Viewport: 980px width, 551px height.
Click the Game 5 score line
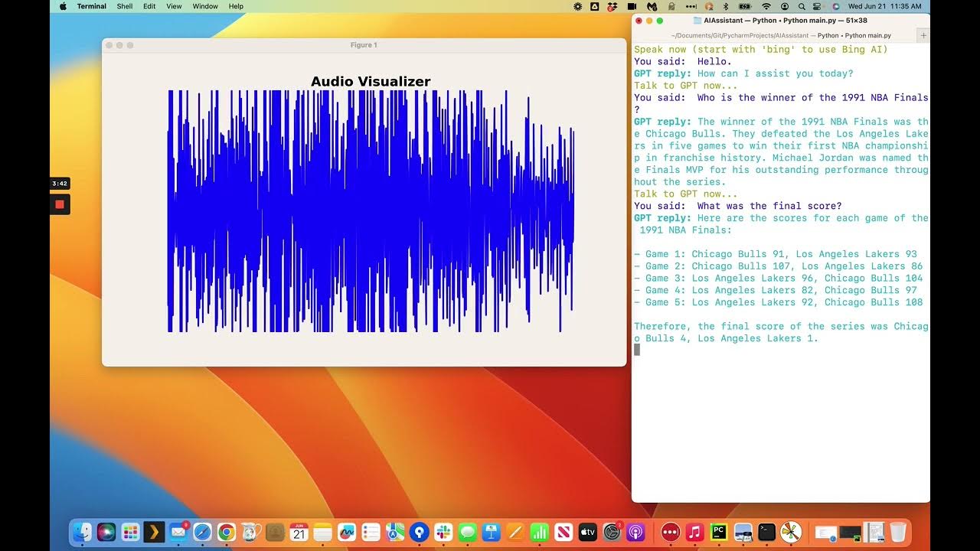[779, 302]
